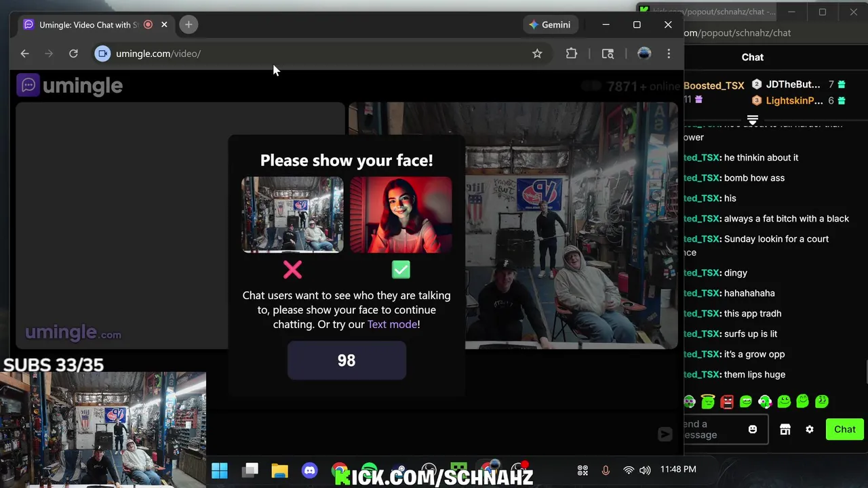Open Task View on the taskbar

click(x=251, y=470)
